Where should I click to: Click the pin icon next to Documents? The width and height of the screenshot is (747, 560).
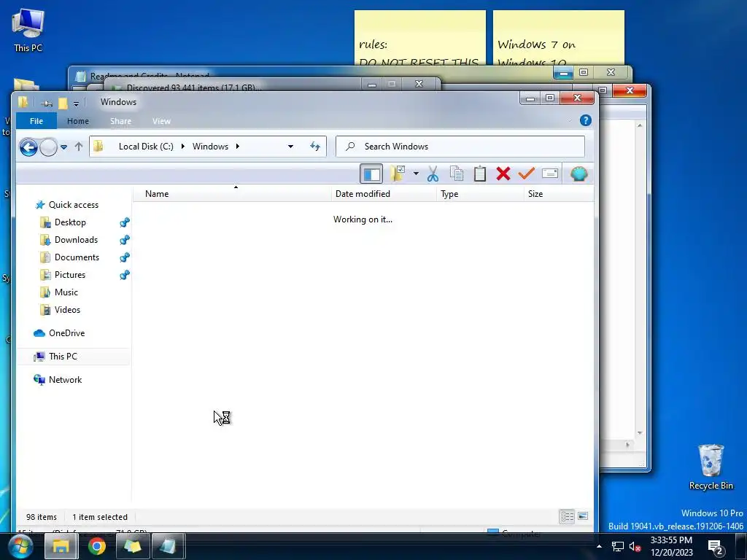124,257
